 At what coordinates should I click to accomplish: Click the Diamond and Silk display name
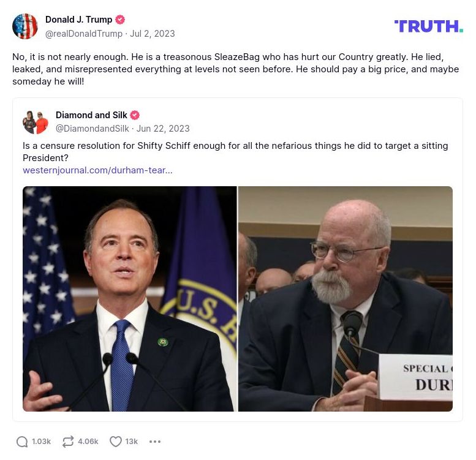pos(91,115)
